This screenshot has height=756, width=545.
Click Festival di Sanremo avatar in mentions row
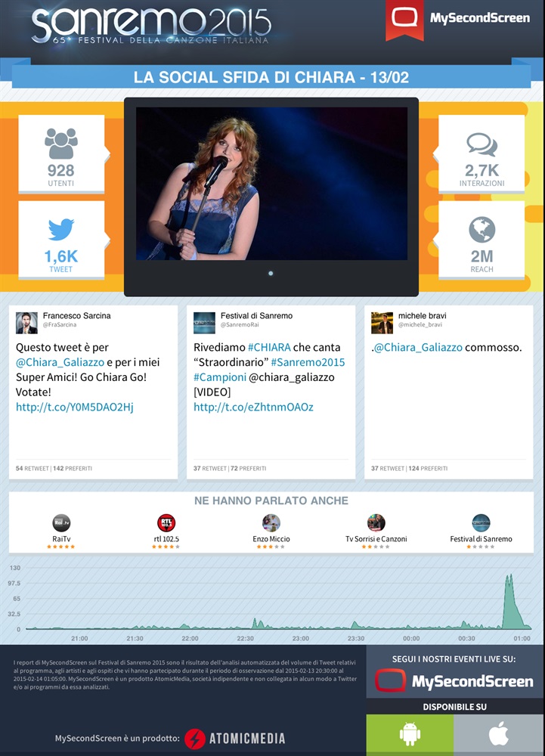[x=481, y=522]
